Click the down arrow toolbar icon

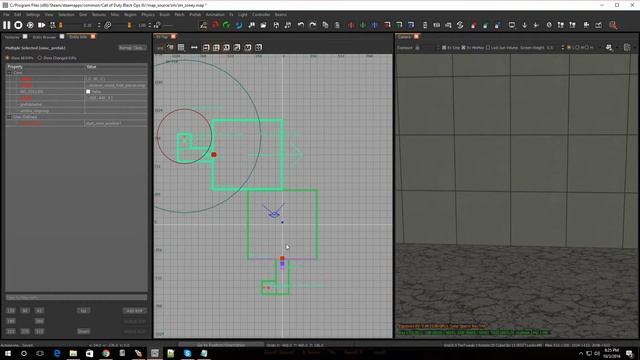(524, 25)
